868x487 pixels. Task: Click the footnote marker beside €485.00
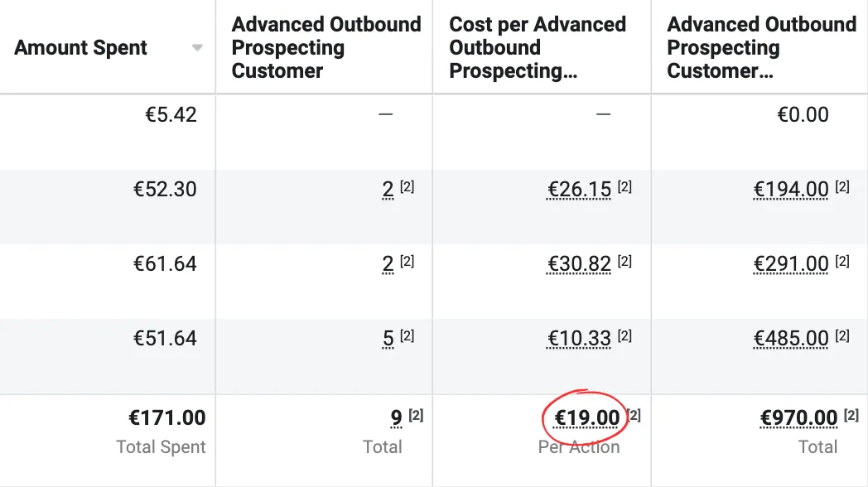click(x=842, y=336)
